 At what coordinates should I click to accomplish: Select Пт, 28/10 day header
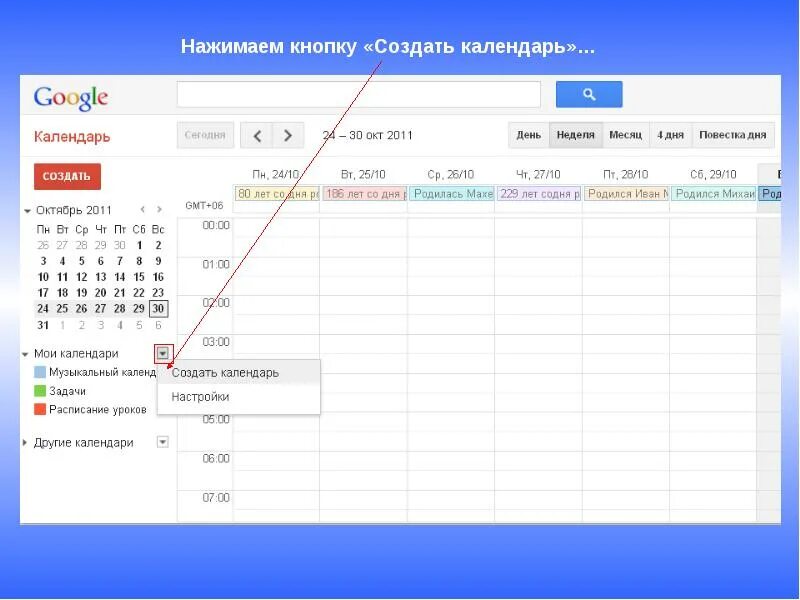(x=626, y=174)
